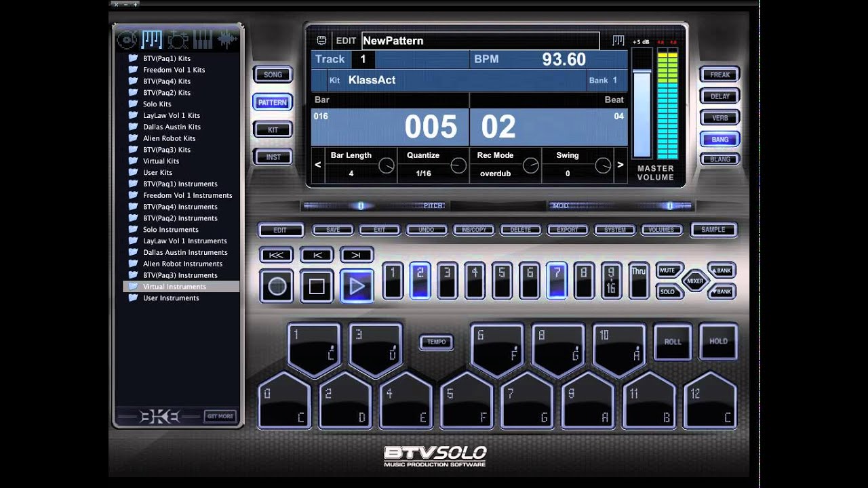
Task: Open the drum kit browser icon
Action: click(178, 40)
